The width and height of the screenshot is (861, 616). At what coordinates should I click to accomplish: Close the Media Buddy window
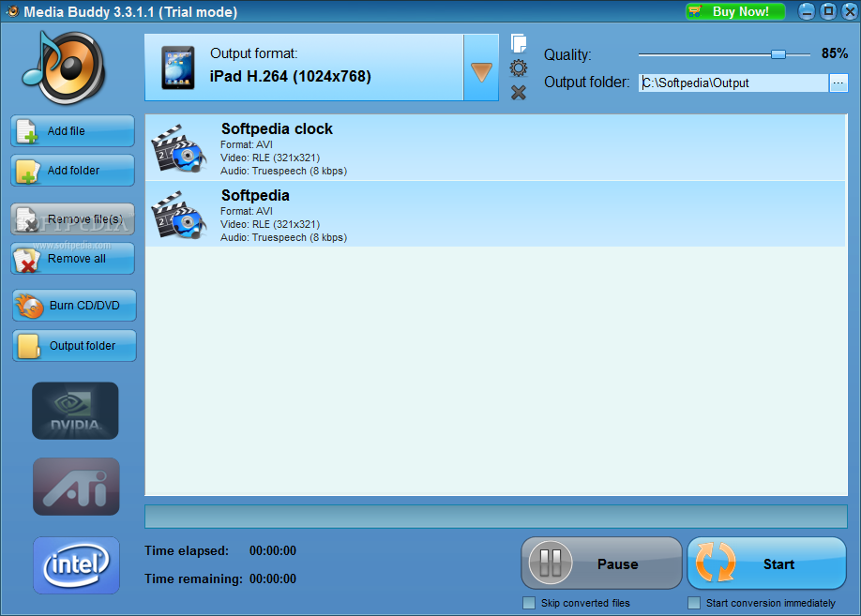click(850, 11)
